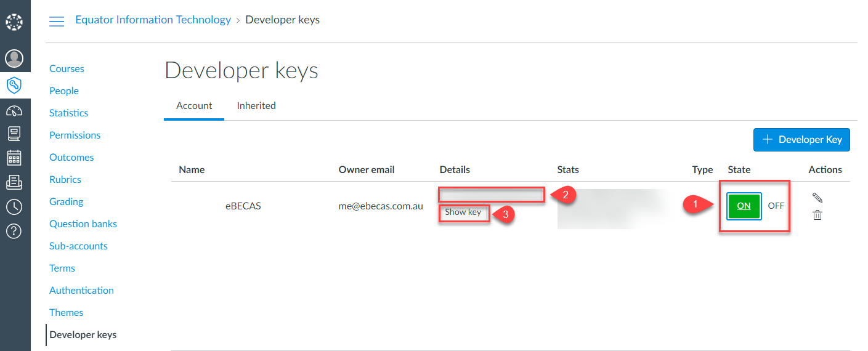
Task: Click the Canvas logo icon
Action: [x=14, y=23]
